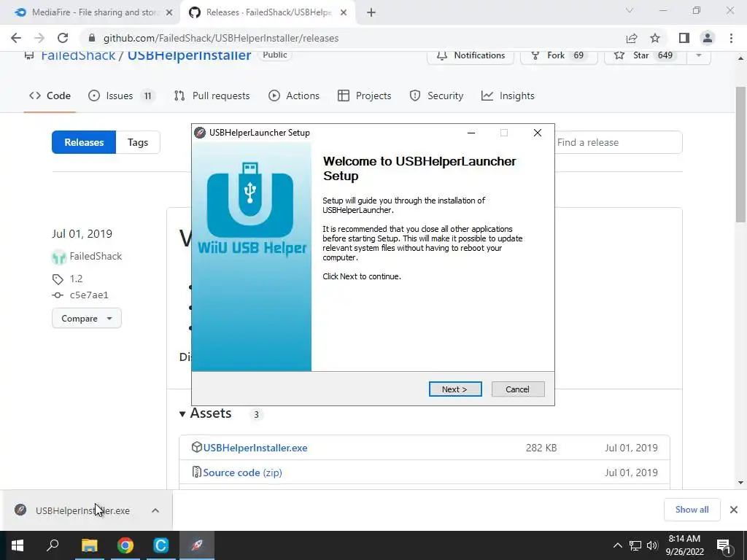The height and width of the screenshot is (560, 747).
Task: Reload the GitHub releases page
Action: coord(63,38)
